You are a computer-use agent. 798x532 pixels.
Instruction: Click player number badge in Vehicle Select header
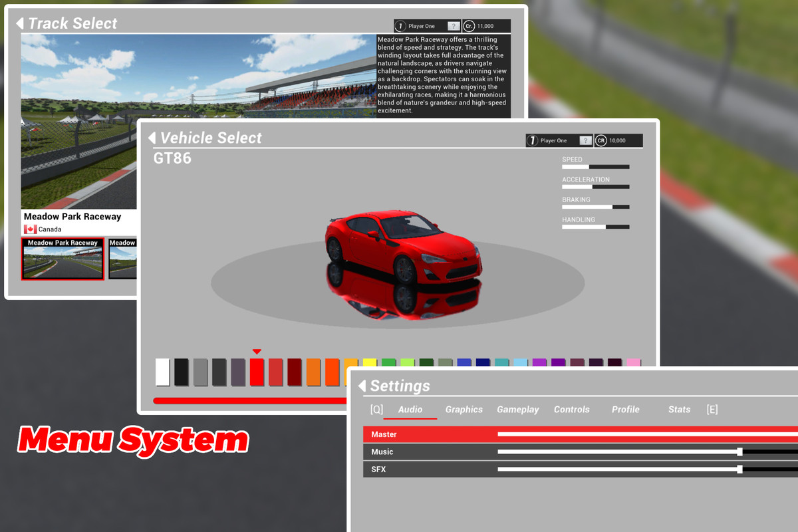532,140
